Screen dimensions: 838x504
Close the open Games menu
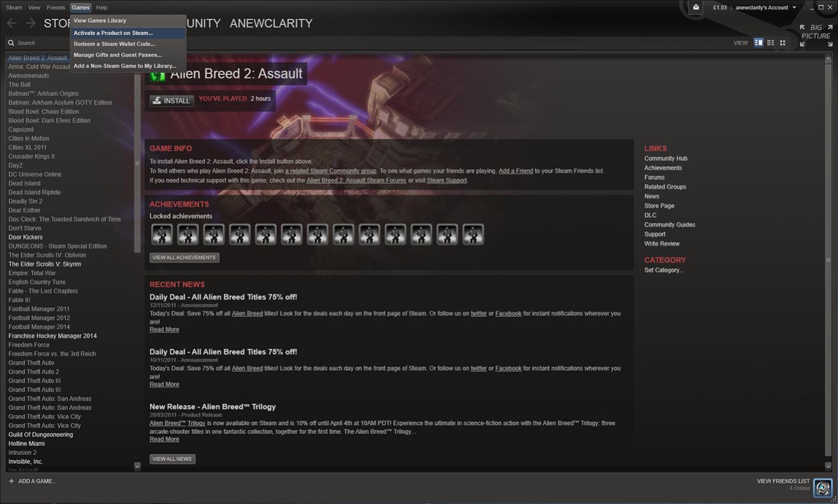pyautogui.click(x=80, y=8)
